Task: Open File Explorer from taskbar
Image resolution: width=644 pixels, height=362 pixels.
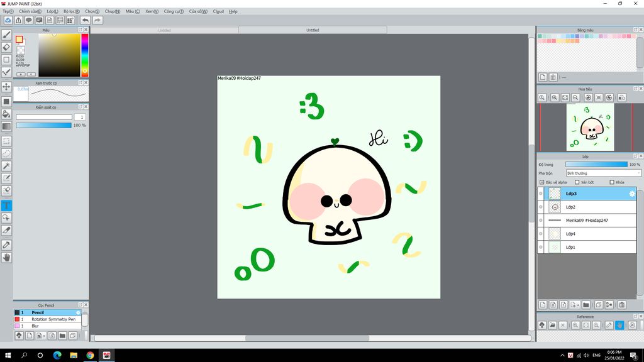Action: pos(74,356)
